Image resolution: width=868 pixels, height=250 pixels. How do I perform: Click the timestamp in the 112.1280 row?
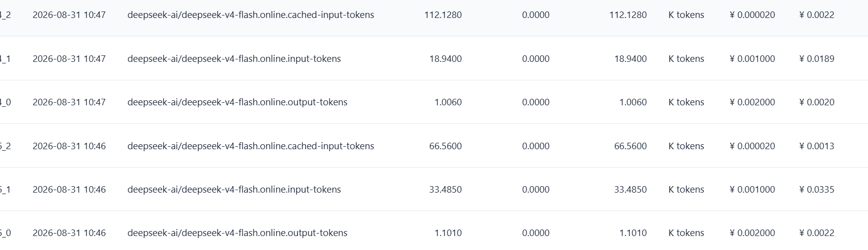69,15
